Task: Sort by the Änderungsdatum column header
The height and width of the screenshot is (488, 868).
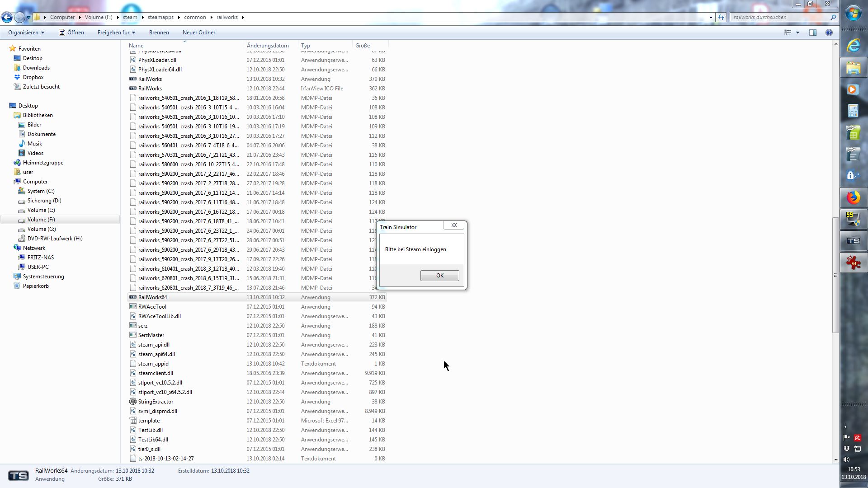Action: [268, 46]
